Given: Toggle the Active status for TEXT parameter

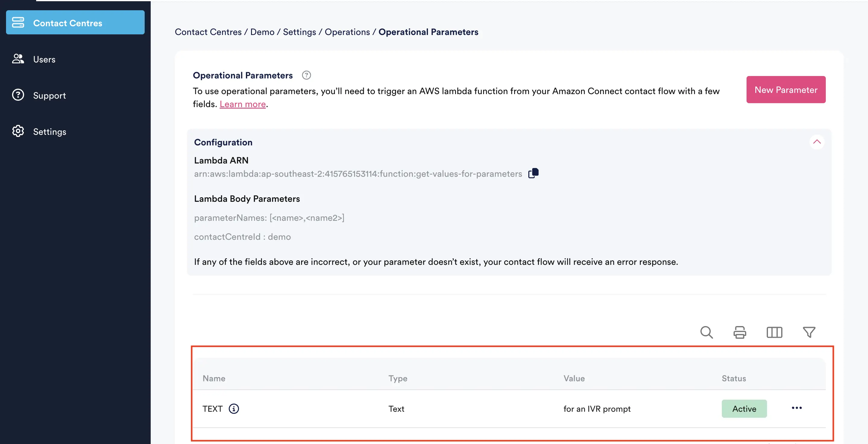Looking at the screenshot, I should [x=744, y=408].
